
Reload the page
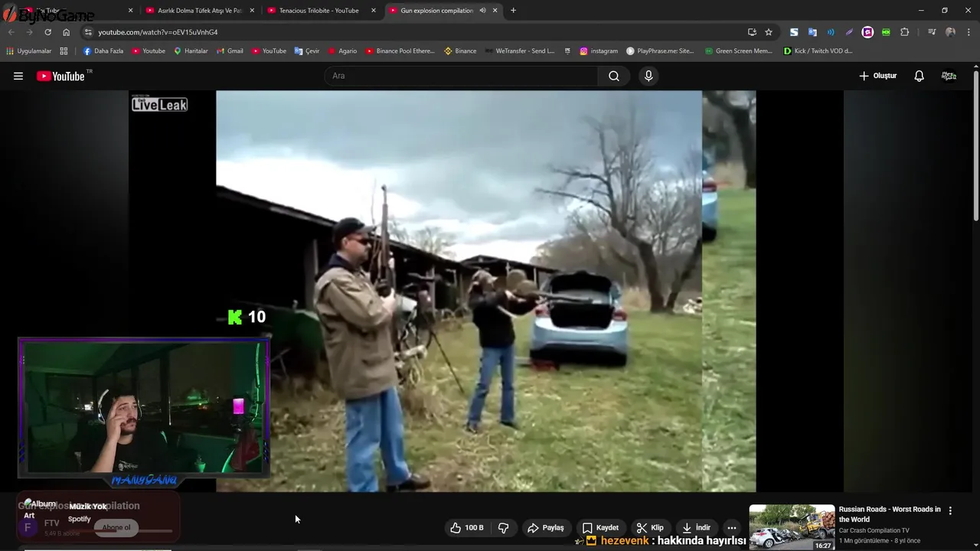click(x=47, y=32)
